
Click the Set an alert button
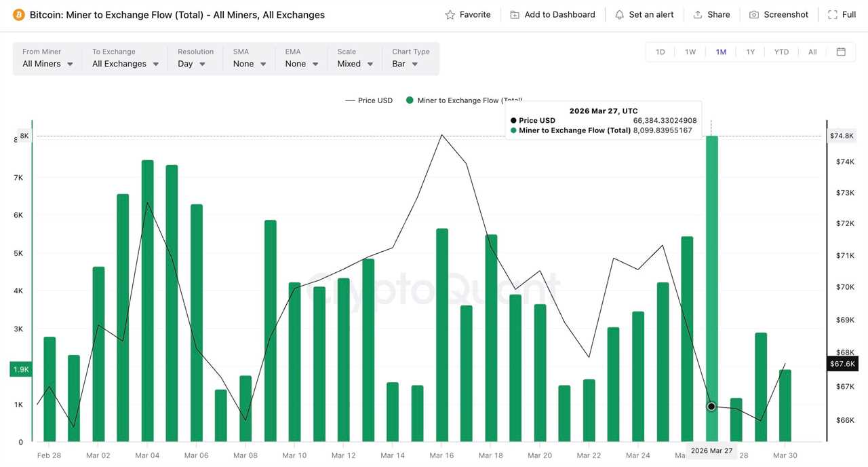[644, 14]
